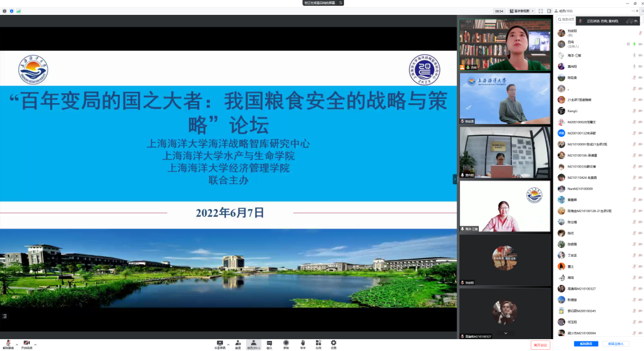Expand the audio options arrow beside the mic
This screenshot has height=351, width=644.
pos(17,344)
